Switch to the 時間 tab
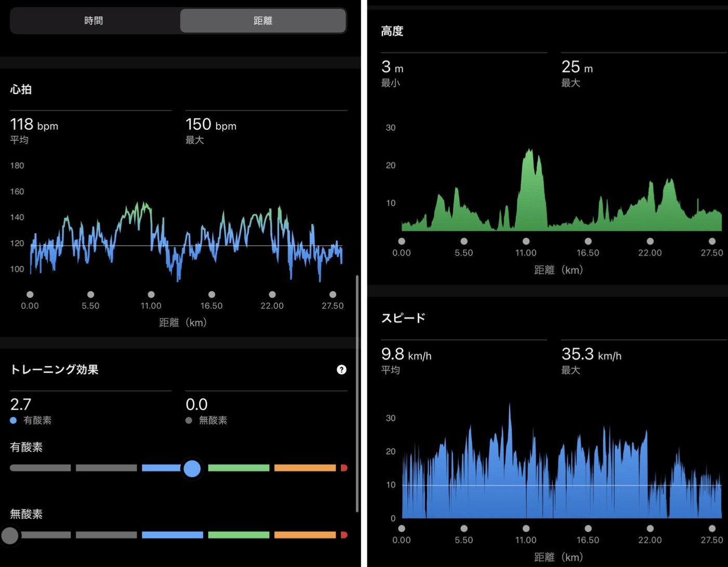The width and height of the screenshot is (728, 567). [x=94, y=21]
